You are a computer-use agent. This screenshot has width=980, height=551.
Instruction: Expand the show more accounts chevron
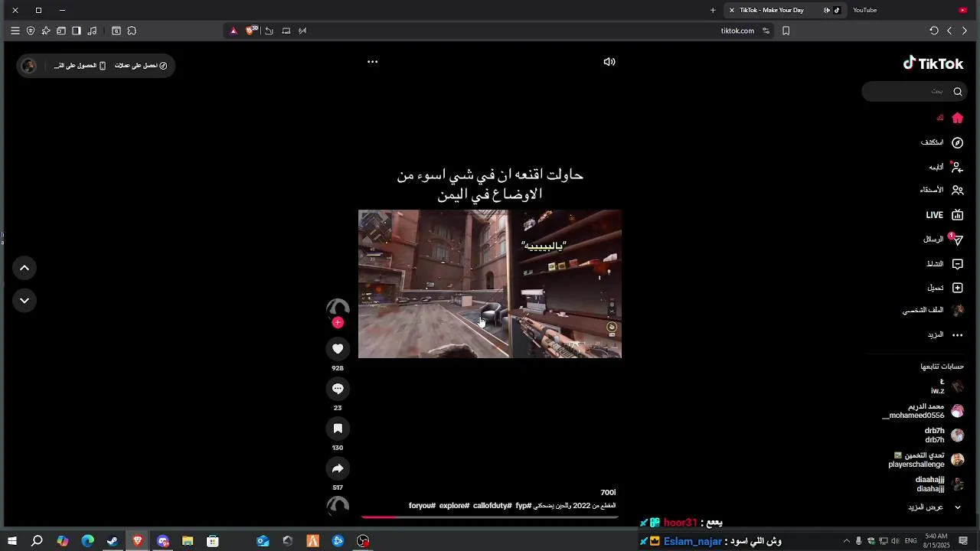pos(957,507)
